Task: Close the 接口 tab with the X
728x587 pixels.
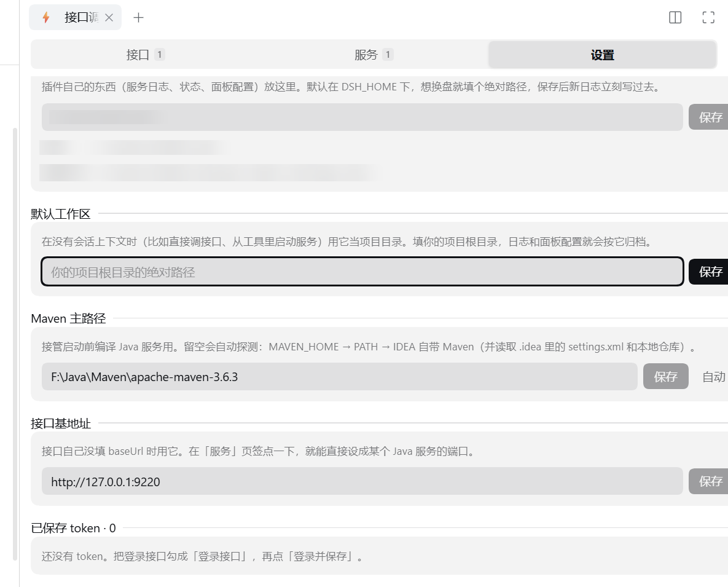Action: (109, 18)
